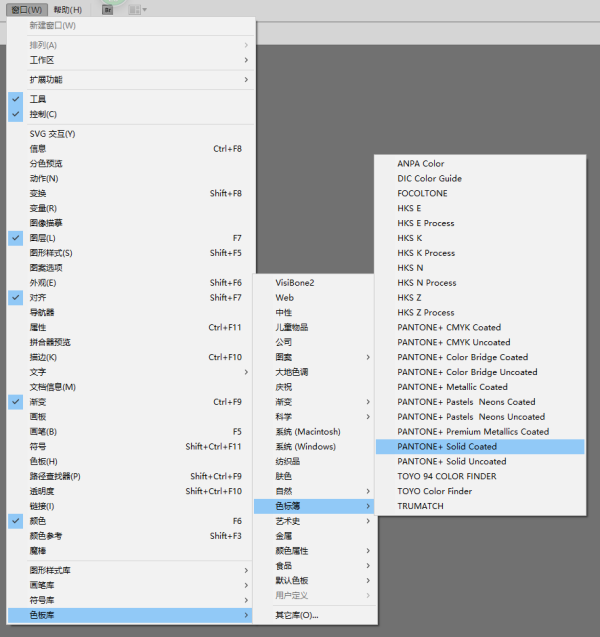
Task: Select TOYO 94 COLOR FINDER
Action: tap(480, 476)
